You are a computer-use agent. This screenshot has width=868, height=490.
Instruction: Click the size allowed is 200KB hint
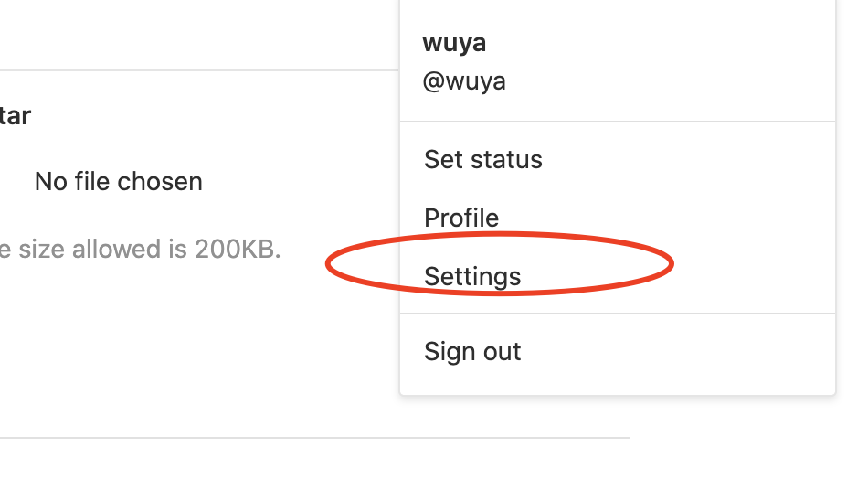click(137, 249)
